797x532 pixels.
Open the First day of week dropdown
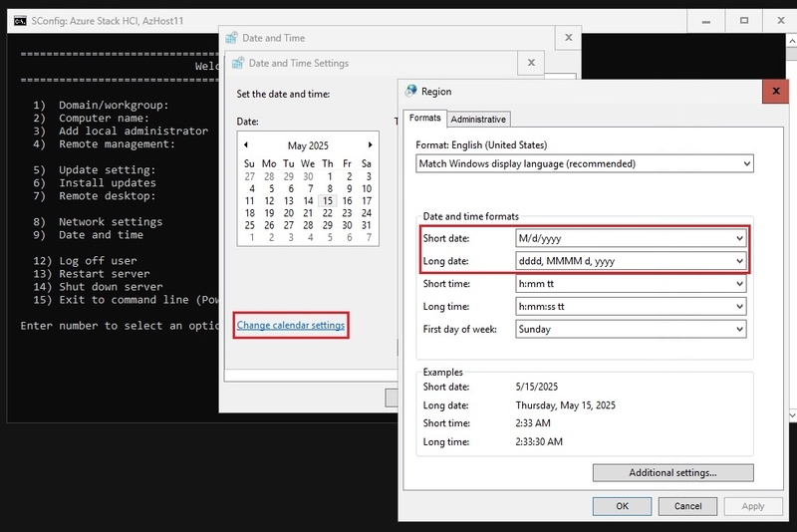(x=631, y=329)
